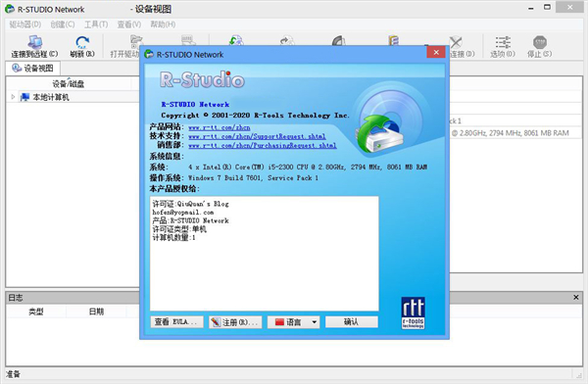Click the disconnect 连接(D) crossed icon
This screenshot has height=384, width=588.
[456, 42]
